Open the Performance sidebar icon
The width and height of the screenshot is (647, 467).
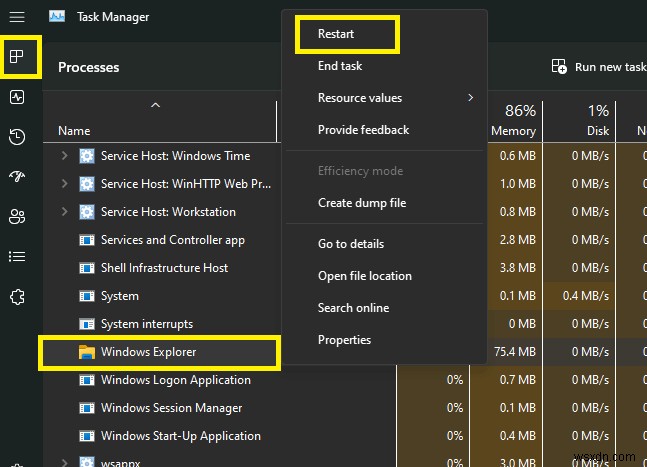tap(17, 97)
